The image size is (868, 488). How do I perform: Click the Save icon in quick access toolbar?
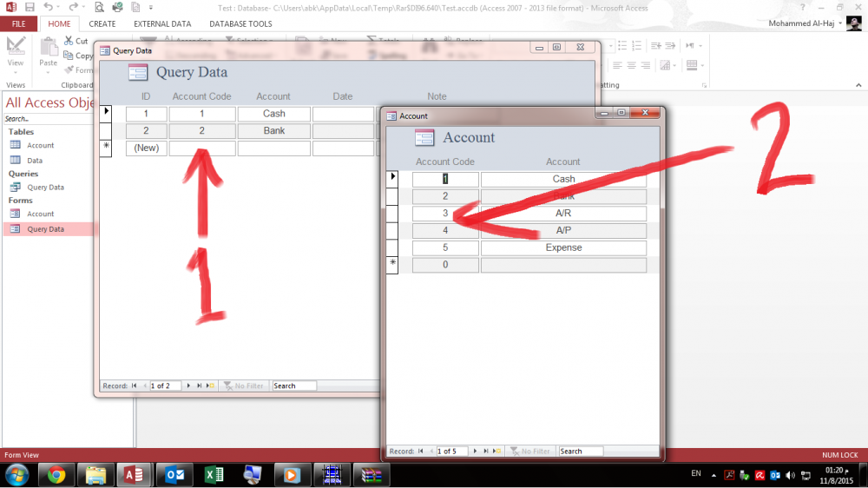coord(30,7)
